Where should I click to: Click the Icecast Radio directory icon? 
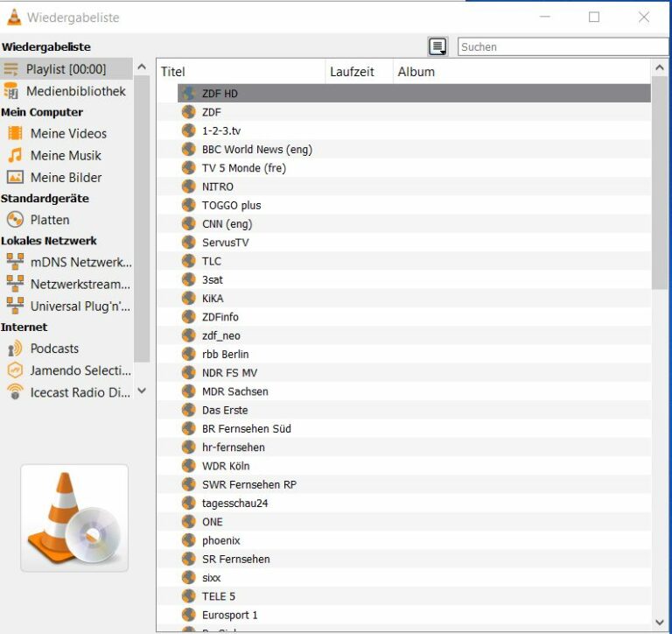pos(15,392)
